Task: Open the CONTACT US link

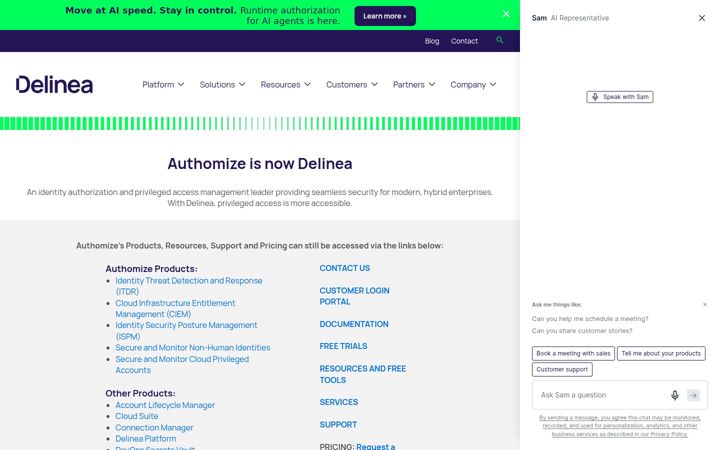Action: 345,268
